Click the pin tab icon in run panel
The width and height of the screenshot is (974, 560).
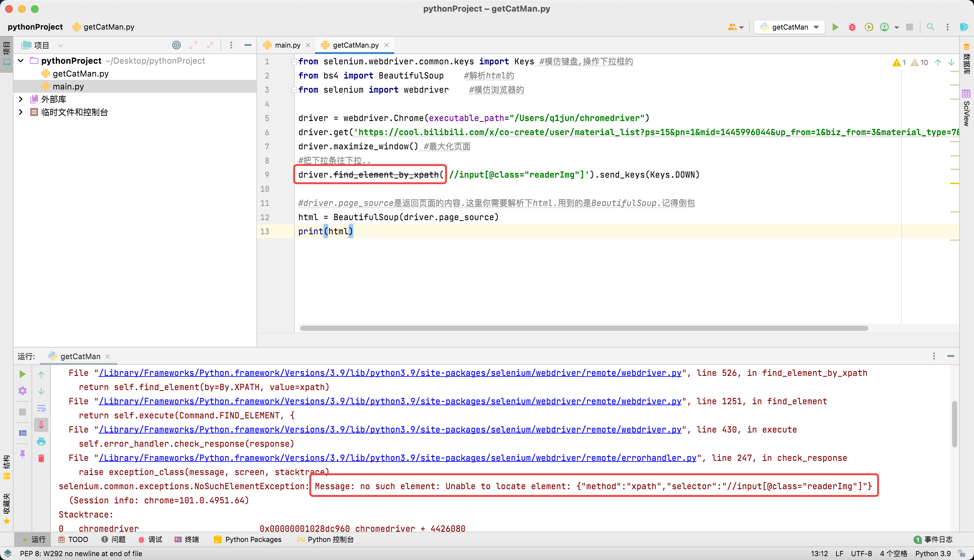[x=22, y=454]
